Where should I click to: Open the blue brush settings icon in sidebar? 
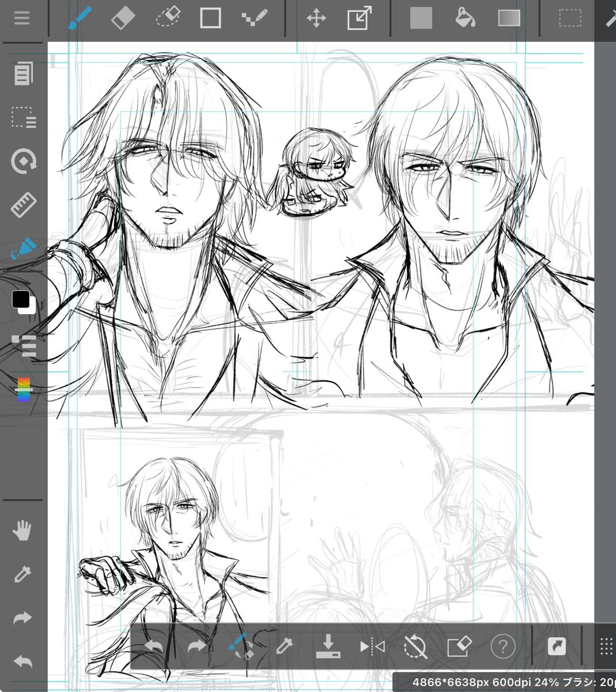[x=22, y=250]
